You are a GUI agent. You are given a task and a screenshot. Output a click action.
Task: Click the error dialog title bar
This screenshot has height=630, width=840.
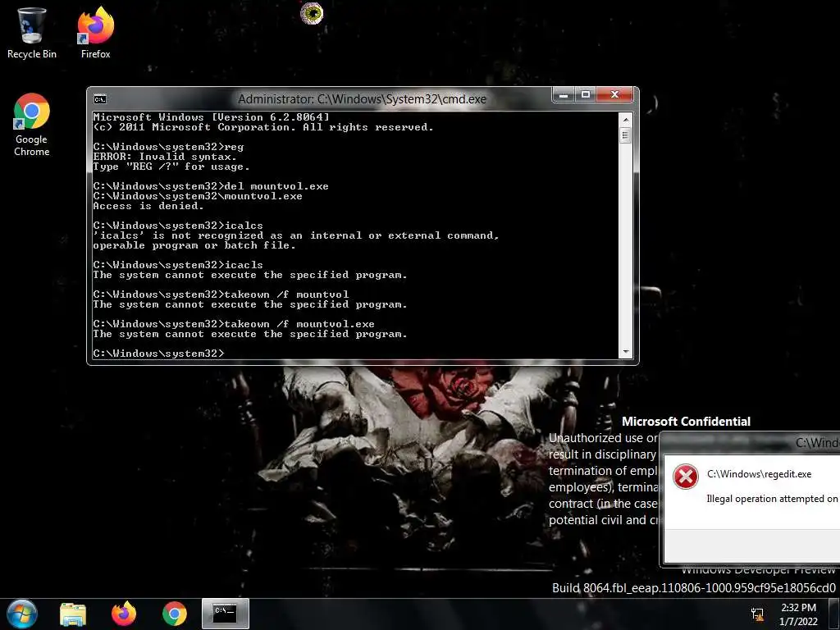[750, 442]
